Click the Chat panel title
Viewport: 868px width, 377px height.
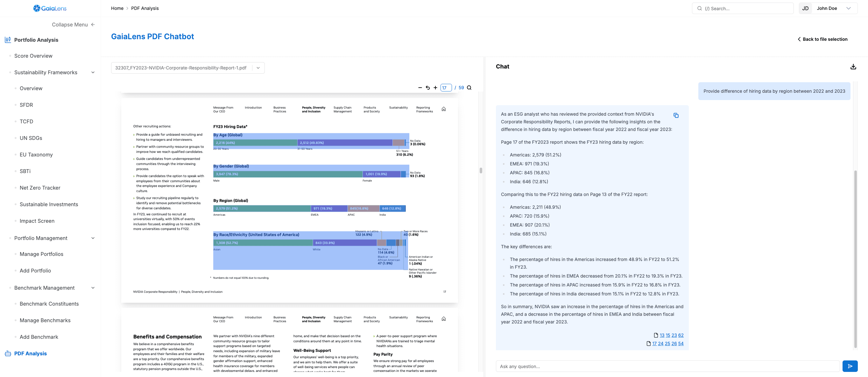pyautogui.click(x=502, y=67)
